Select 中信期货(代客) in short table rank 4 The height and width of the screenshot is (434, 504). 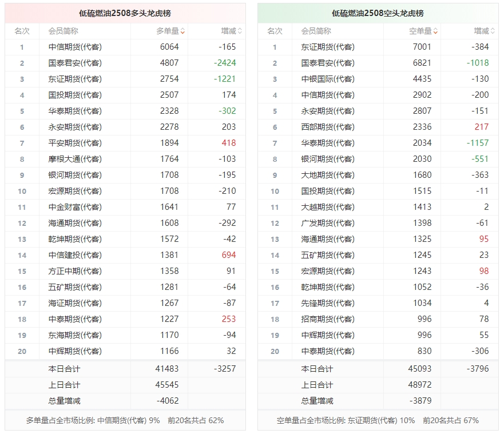pos(328,95)
